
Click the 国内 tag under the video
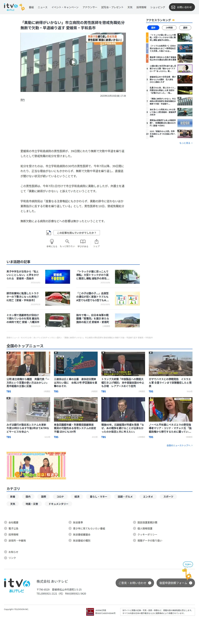23,100
